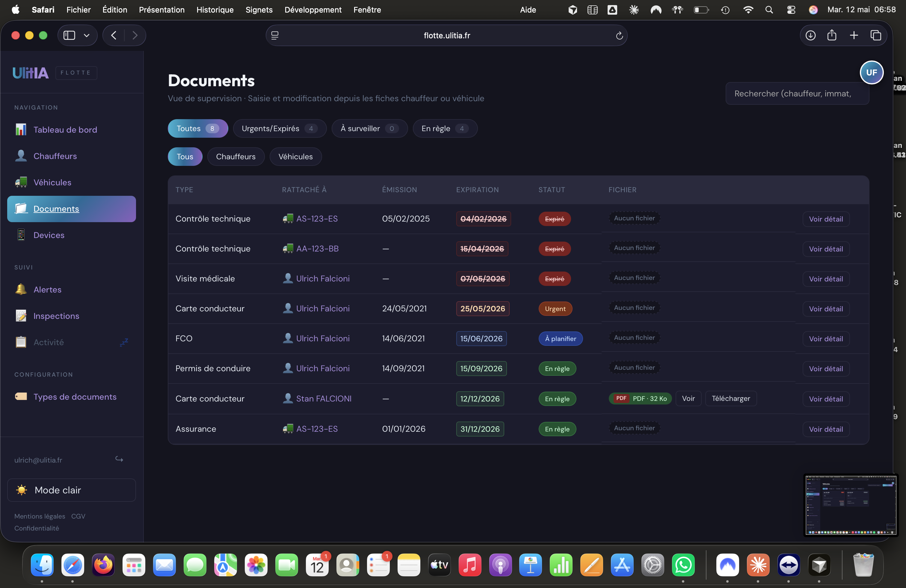Image resolution: width=906 pixels, height=588 pixels.
Task: Show only Véhicules documents
Action: 295,157
